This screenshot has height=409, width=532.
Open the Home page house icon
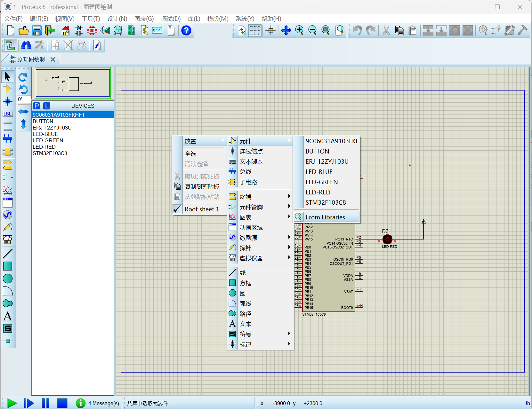click(x=65, y=30)
